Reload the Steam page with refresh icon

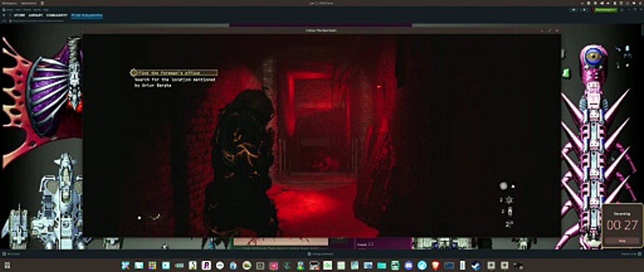pos(5,21)
